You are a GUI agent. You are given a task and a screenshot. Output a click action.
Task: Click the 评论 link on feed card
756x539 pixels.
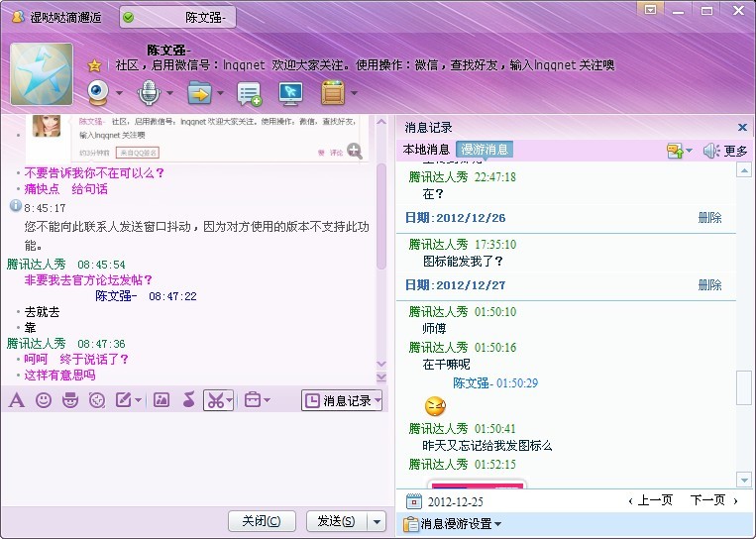click(336, 153)
